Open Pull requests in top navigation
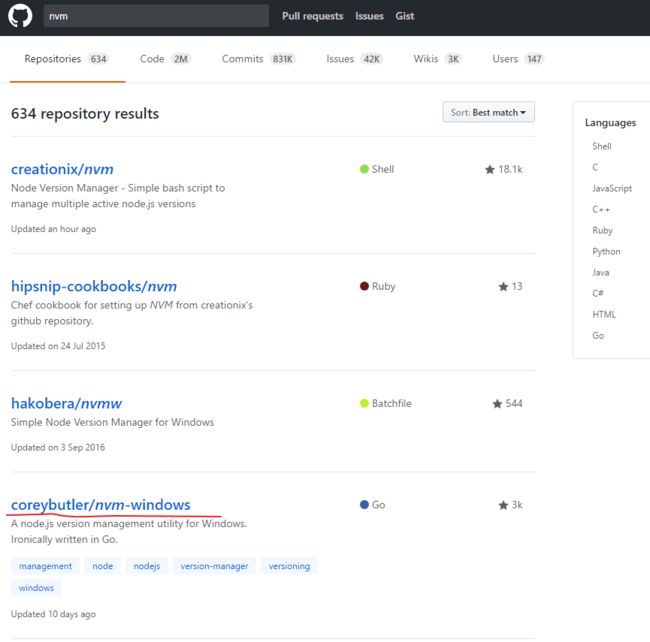Viewport: 650px width, 642px height. tap(313, 16)
